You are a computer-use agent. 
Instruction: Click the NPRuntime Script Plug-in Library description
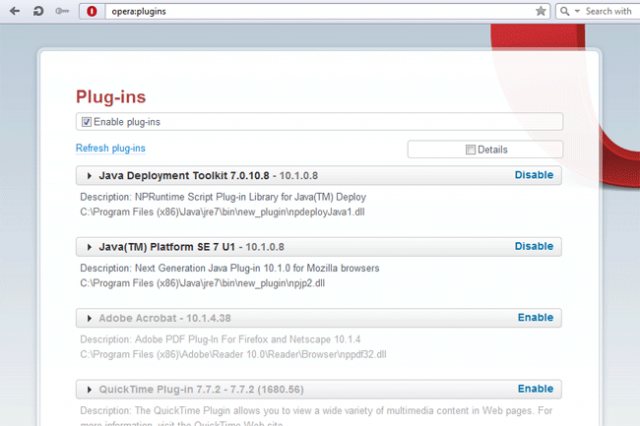coord(223,197)
